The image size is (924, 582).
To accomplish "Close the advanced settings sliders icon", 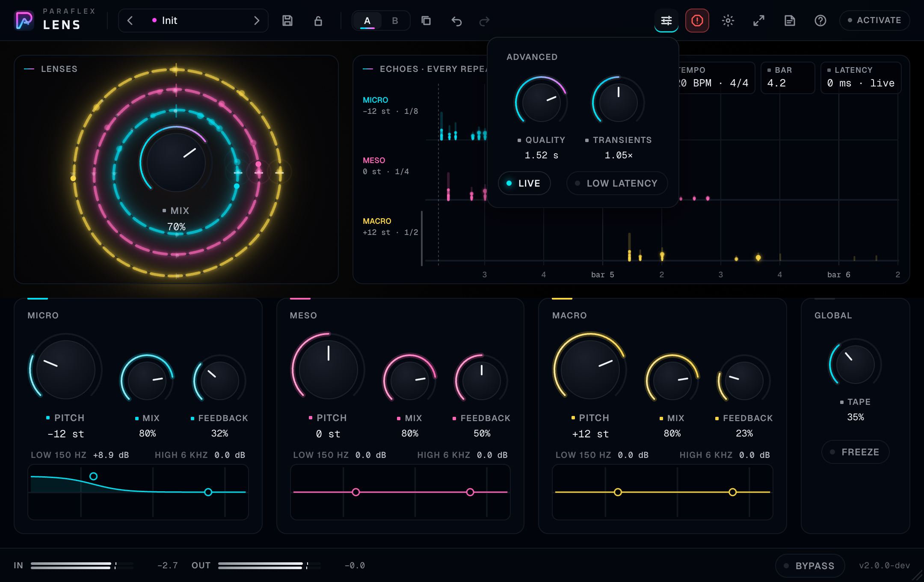I will [x=666, y=21].
